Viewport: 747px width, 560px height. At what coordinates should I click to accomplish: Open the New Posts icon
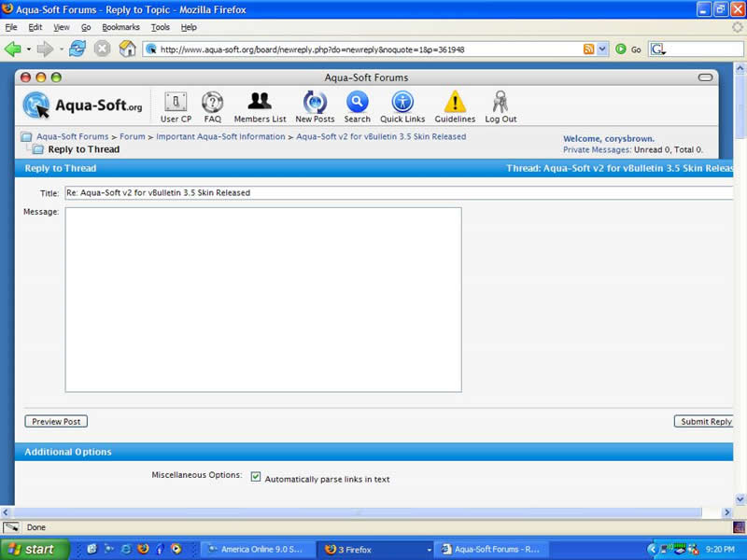(315, 102)
